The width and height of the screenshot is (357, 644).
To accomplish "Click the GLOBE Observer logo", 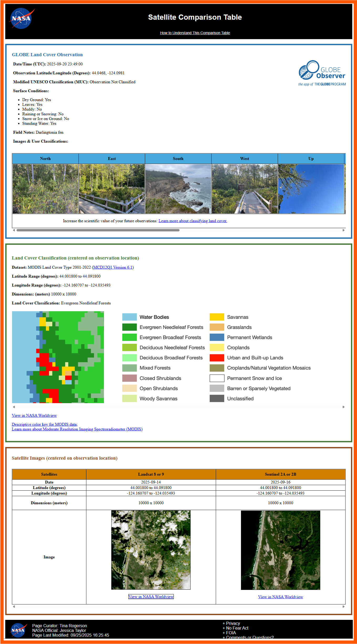I will [322, 73].
